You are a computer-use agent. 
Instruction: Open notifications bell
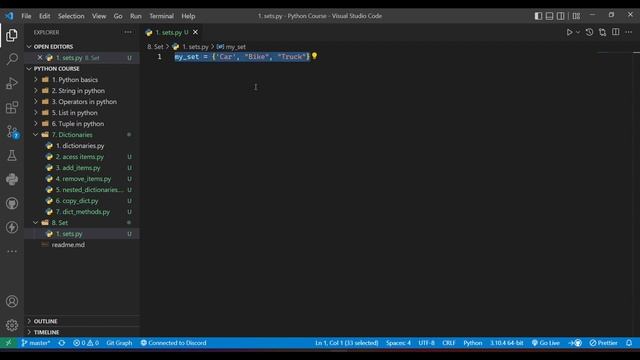(x=629, y=343)
